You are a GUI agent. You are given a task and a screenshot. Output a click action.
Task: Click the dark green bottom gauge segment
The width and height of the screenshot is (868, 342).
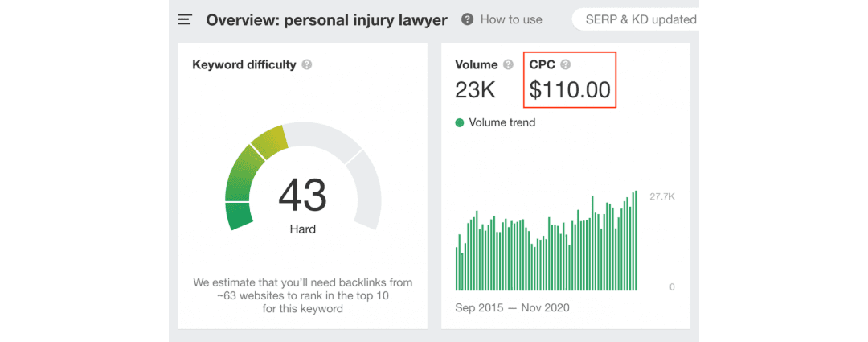(x=239, y=216)
